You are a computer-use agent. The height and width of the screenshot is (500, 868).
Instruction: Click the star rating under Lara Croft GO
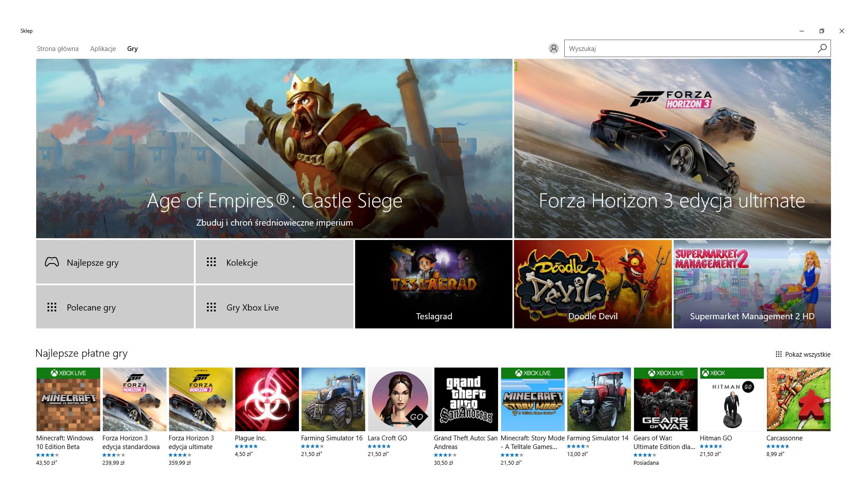(x=379, y=446)
